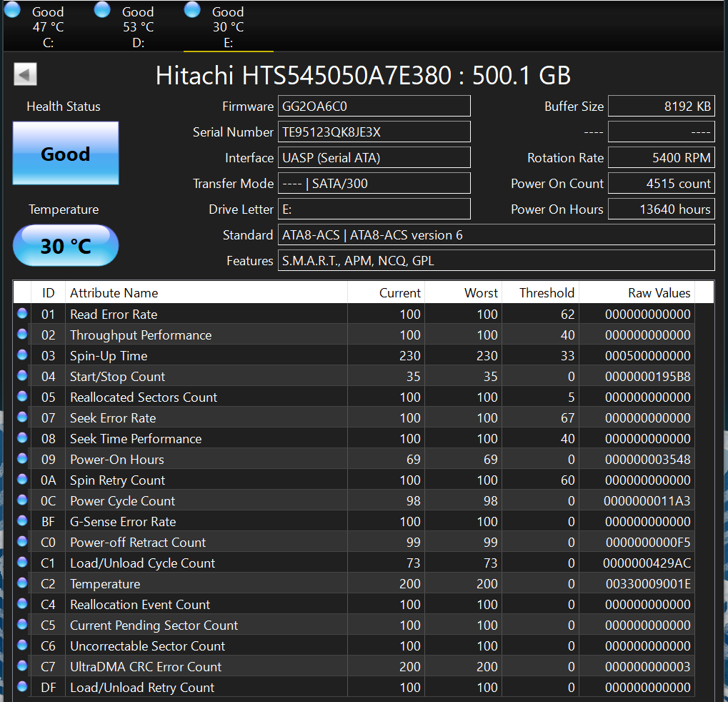728x702 pixels.
Task: Click the Transfer Mode field SATA/300
Action: (374, 184)
